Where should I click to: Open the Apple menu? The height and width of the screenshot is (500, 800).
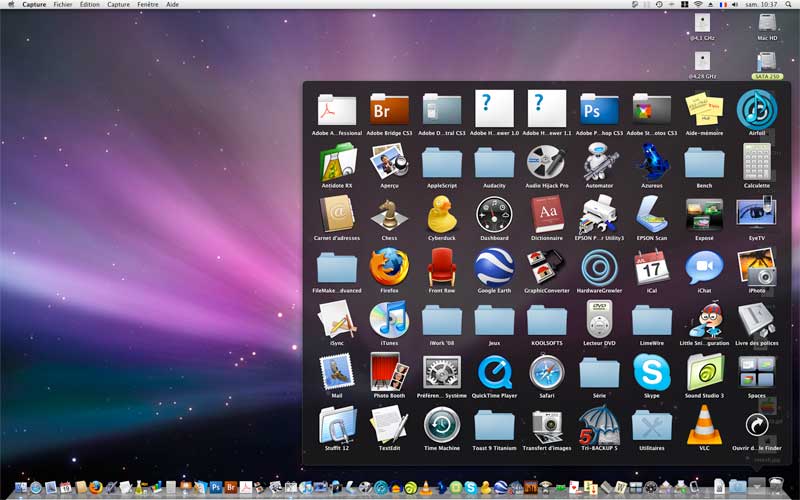point(11,4)
